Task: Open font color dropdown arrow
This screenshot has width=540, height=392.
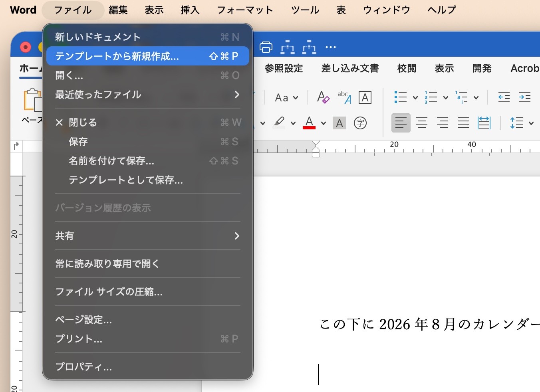Action: pyautogui.click(x=324, y=123)
